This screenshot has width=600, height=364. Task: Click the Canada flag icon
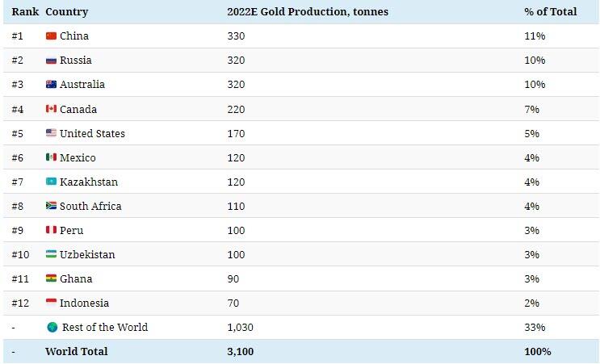pos(51,109)
